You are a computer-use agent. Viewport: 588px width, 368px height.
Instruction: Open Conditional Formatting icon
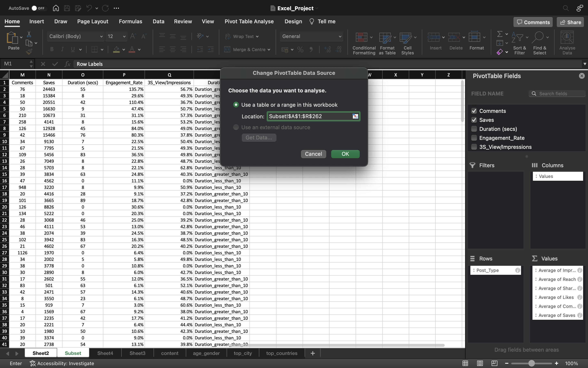pyautogui.click(x=361, y=37)
